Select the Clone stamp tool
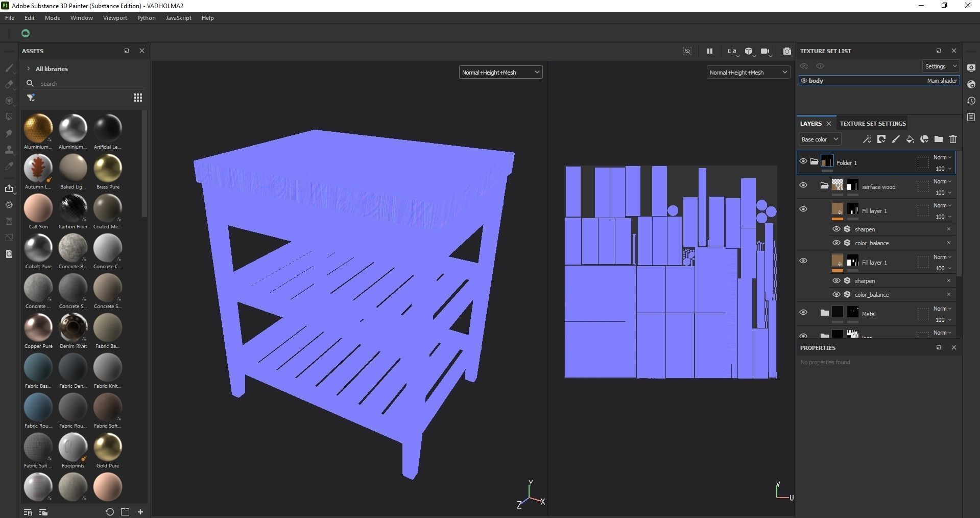Viewport: 980px width, 518px height. click(9, 150)
